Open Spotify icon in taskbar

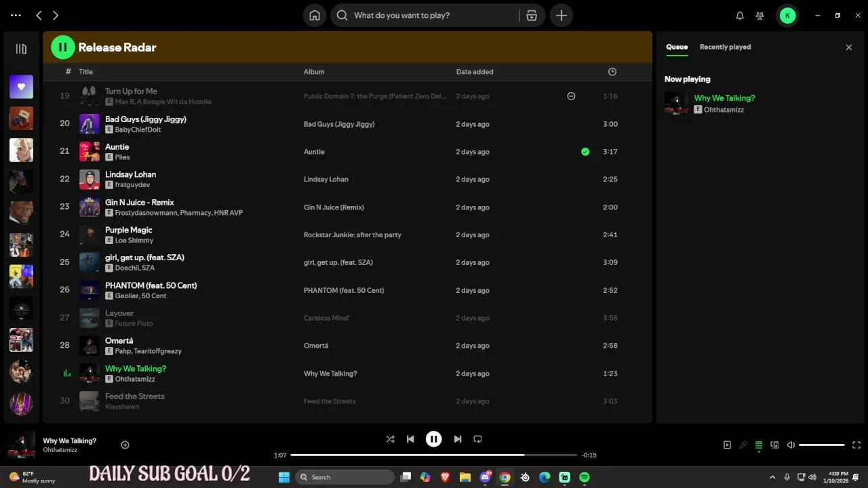(585, 477)
